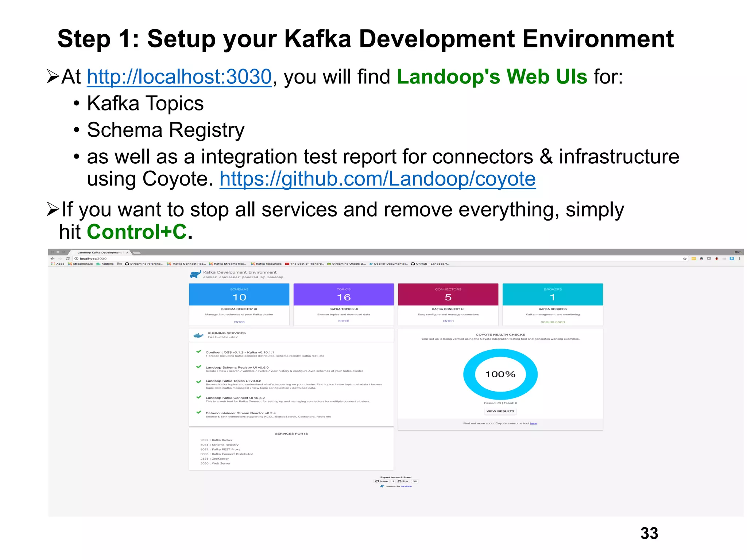
Task: Click the GitHub Star button
Action: point(403,481)
